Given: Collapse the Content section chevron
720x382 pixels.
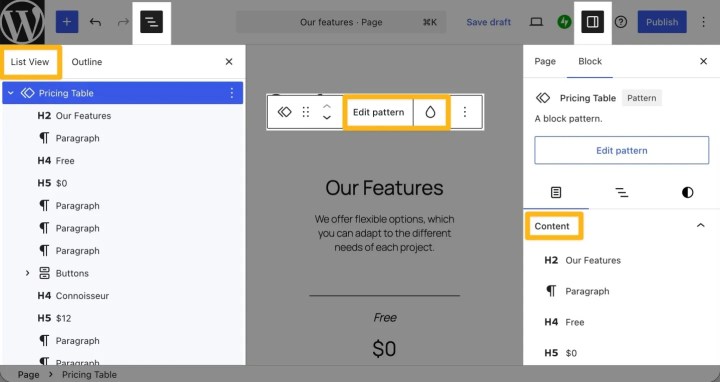Looking at the screenshot, I should (701, 225).
